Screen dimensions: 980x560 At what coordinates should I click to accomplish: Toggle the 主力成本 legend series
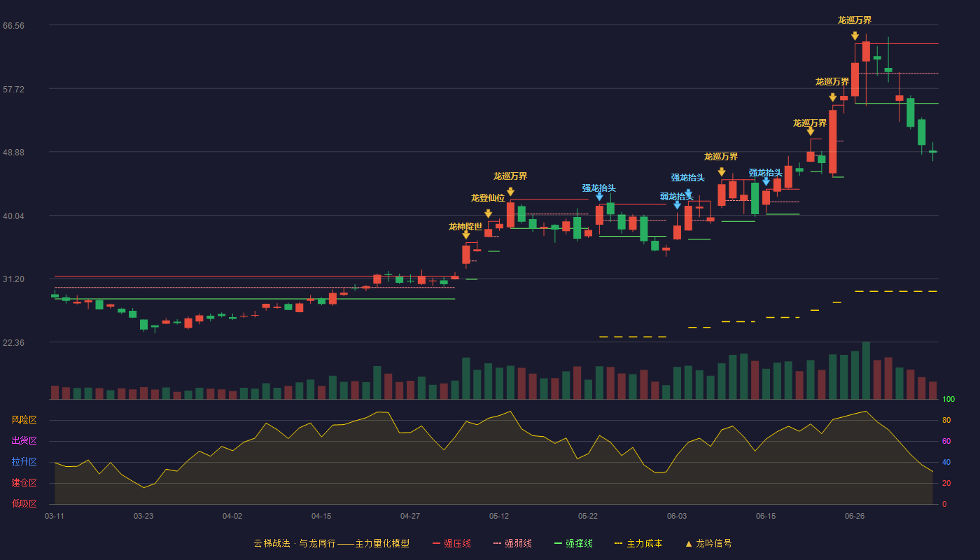click(638, 543)
